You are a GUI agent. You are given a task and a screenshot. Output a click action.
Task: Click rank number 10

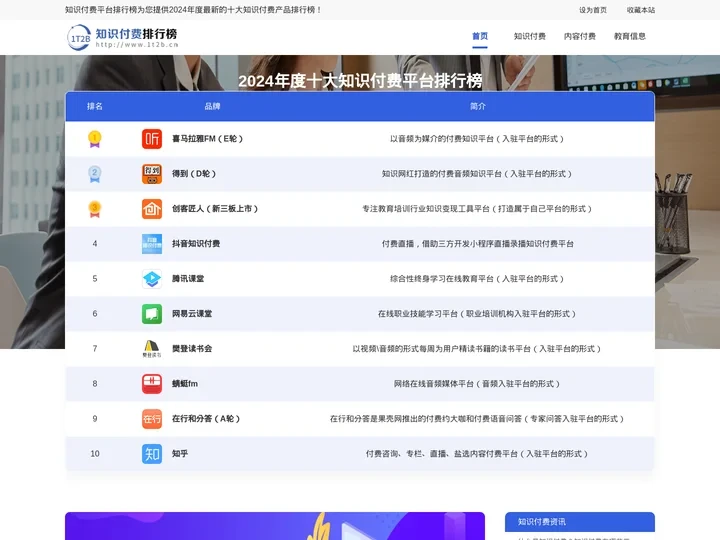click(95, 454)
